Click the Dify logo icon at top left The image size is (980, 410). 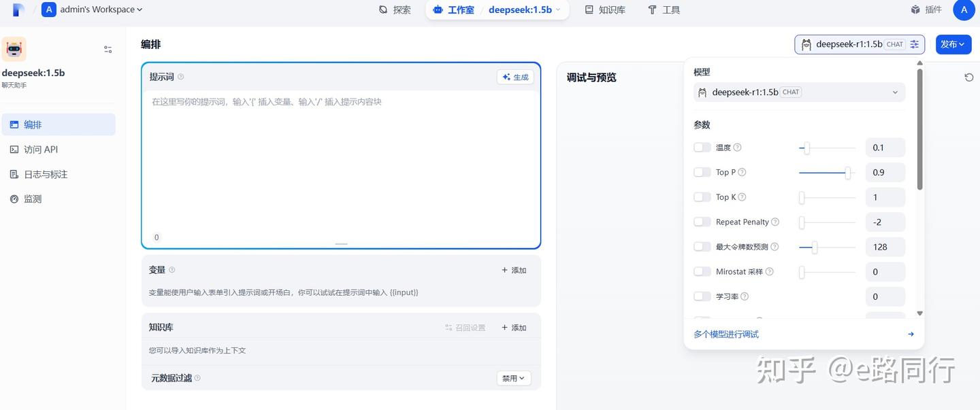point(18,10)
